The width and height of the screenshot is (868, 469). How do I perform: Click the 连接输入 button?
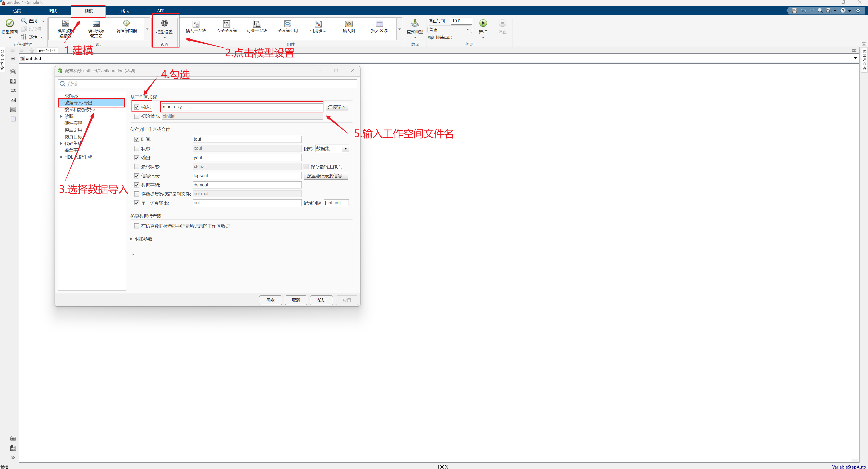[337, 107]
